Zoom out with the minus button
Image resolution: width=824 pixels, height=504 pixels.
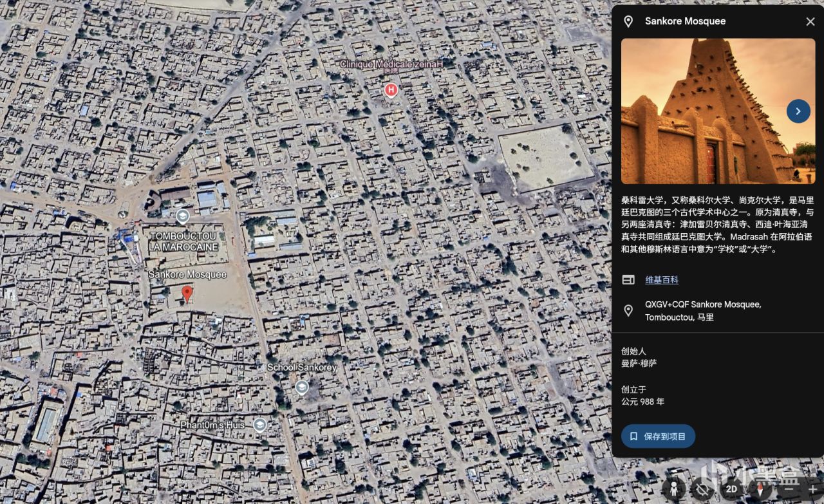[789, 490]
